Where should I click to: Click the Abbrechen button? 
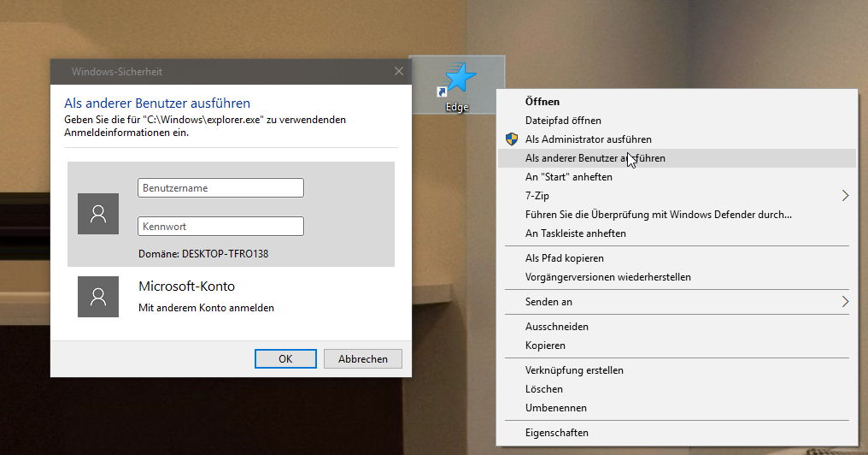point(362,358)
